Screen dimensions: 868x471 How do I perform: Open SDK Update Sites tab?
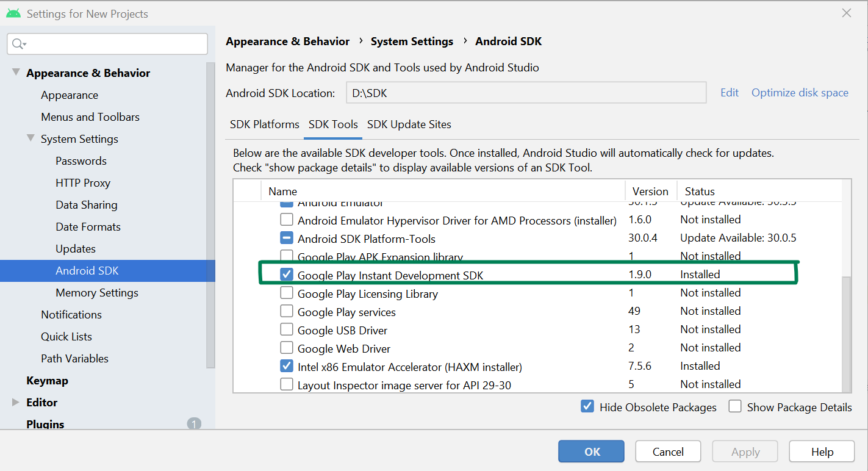click(x=409, y=124)
